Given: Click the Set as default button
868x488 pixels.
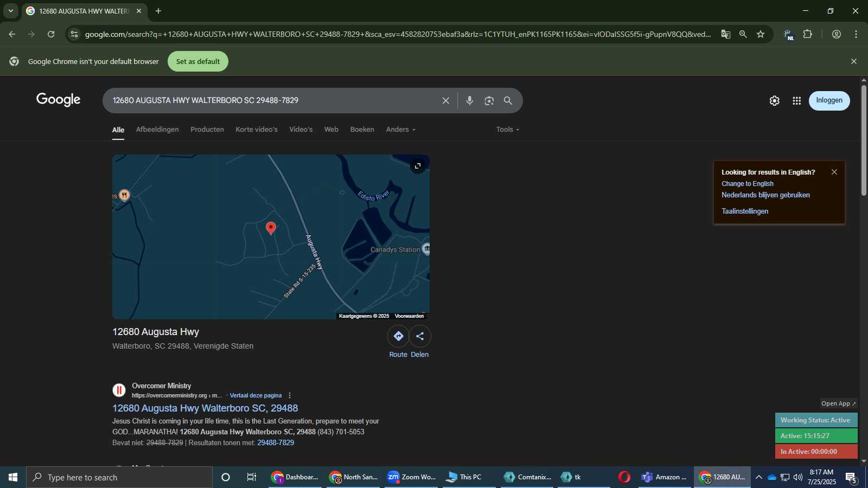Looking at the screenshot, I should coord(198,61).
